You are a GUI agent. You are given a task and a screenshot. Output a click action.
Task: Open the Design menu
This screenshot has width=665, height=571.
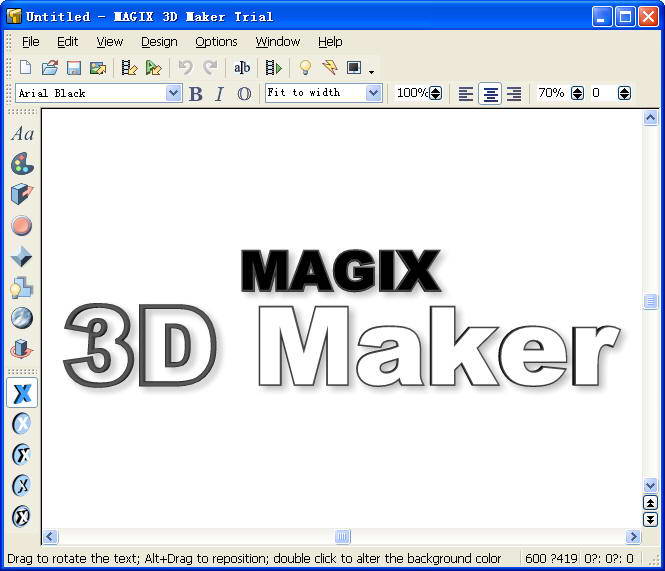point(159,42)
